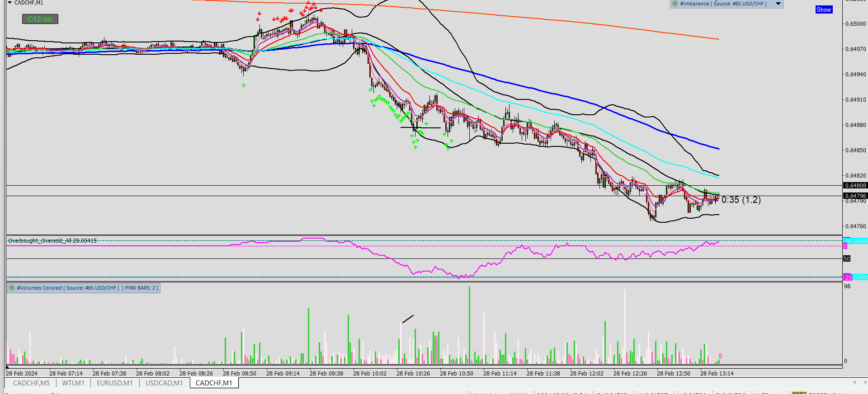Click the connection signal bars in status bar
Viewport: 868px width, 394px height.
[x=799, y=392]
